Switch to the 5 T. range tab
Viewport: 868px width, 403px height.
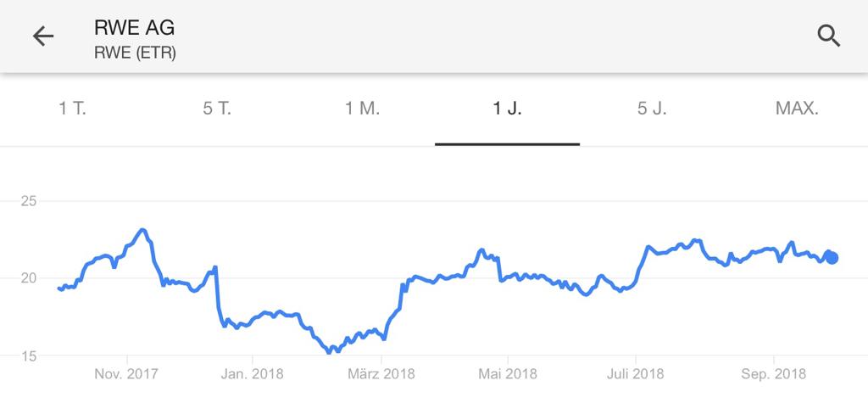click(217, 109)
